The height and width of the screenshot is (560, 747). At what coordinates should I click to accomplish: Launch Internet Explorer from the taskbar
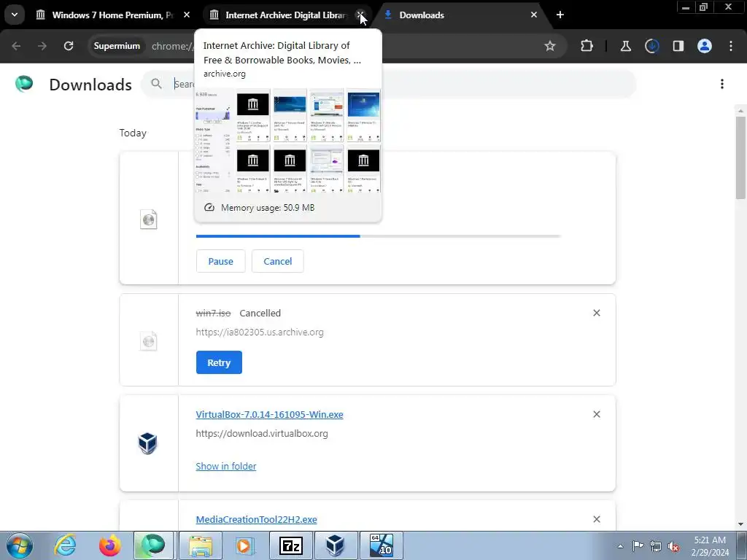click(65, 545)
